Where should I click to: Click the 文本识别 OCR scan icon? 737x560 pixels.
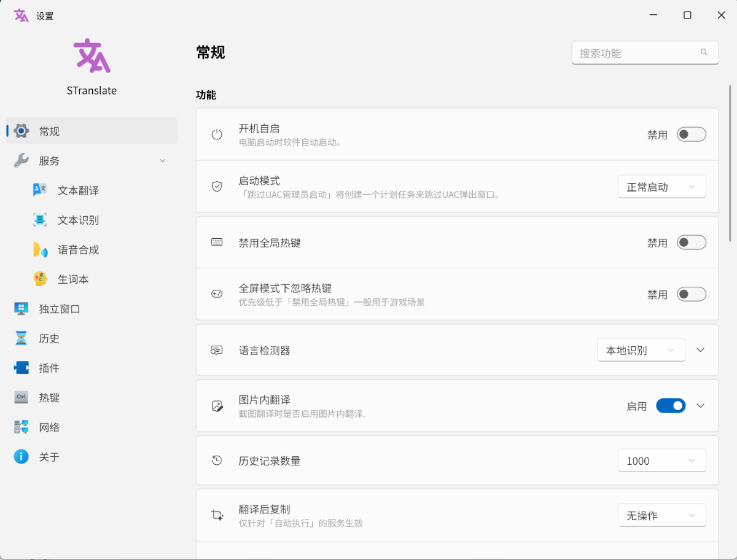pyautogui.click(x=40, y=220)
